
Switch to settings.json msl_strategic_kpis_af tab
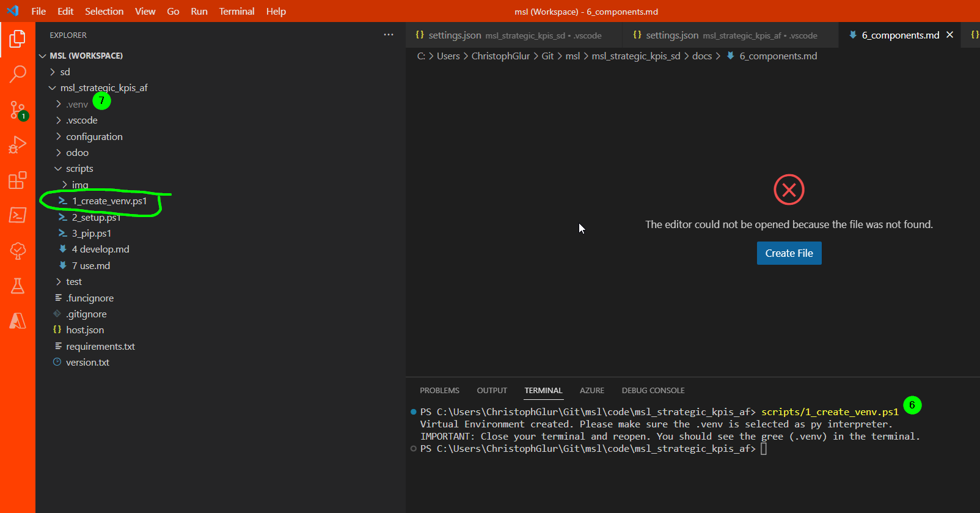tap(731, 35)
